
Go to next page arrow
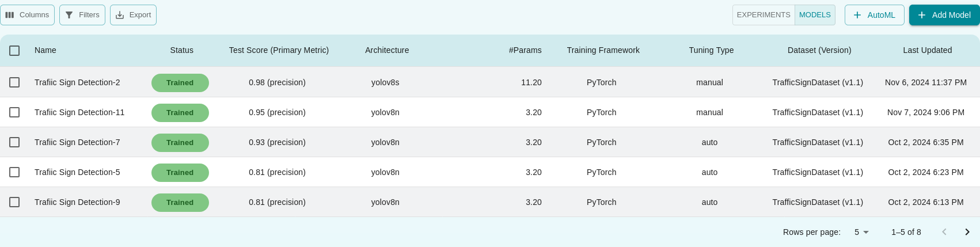[x=967, y=232]
